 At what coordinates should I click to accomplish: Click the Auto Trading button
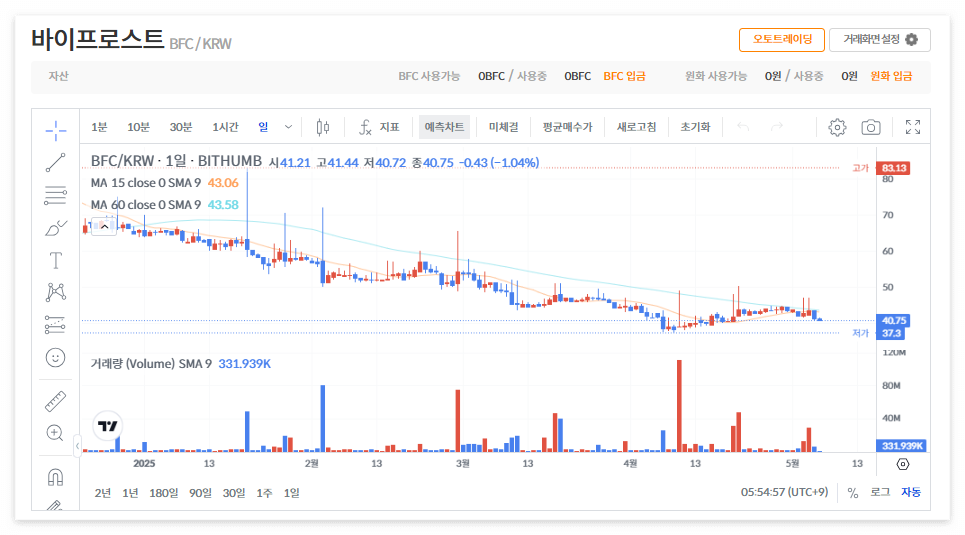point(782,39)
